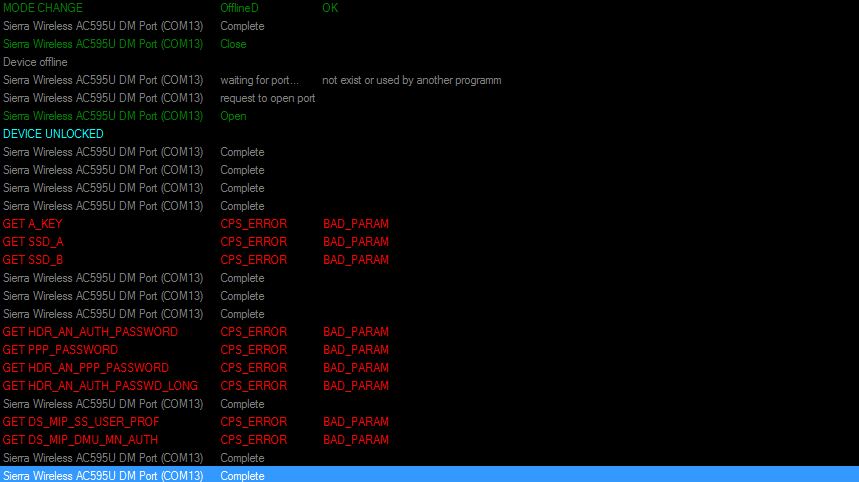The image size is (859, 482).
Task: Click CPS_ERROR beside GET HDR_AN_AUTH_PASSWORD
Action: click(254, 331)
